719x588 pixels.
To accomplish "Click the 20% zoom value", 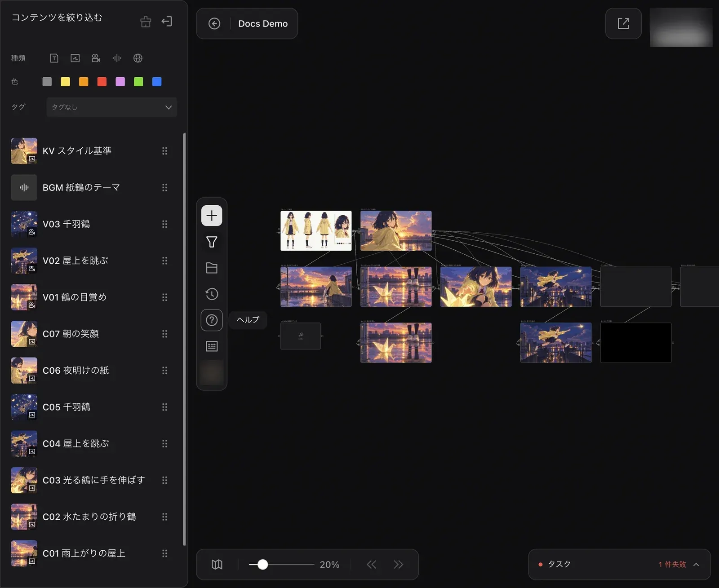I will [329, 564].
